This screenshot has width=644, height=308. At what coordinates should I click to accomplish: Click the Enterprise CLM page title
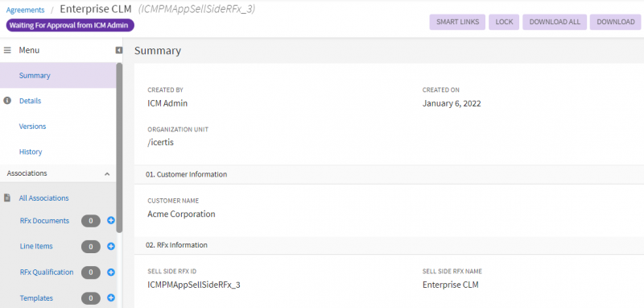[96, 9]
